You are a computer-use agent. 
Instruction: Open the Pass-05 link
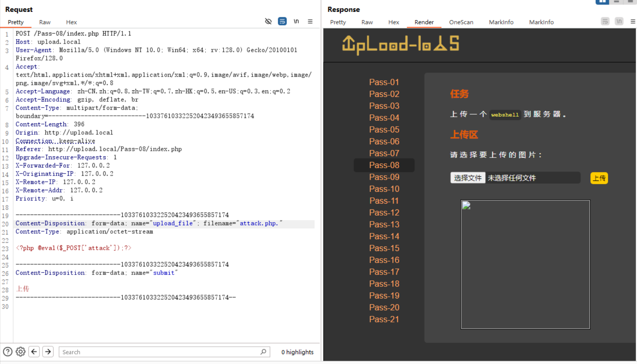(x=384, y=129)
